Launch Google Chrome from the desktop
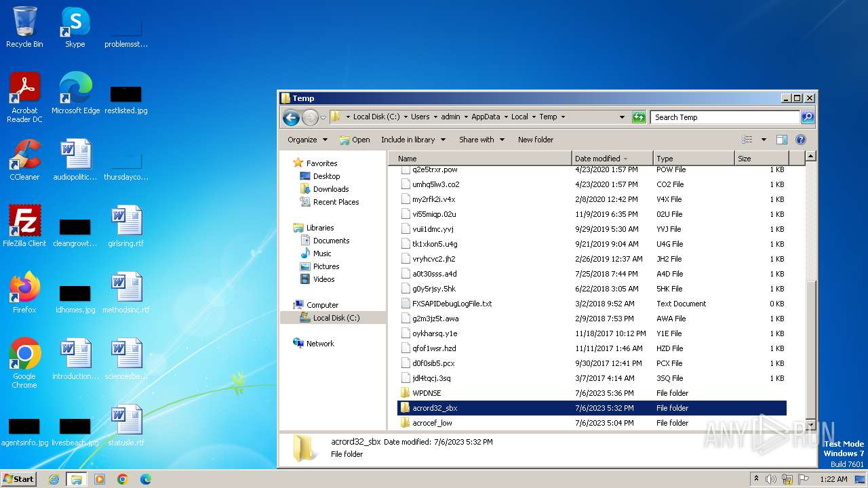This screenshot has width=868, height=488. 24,363
